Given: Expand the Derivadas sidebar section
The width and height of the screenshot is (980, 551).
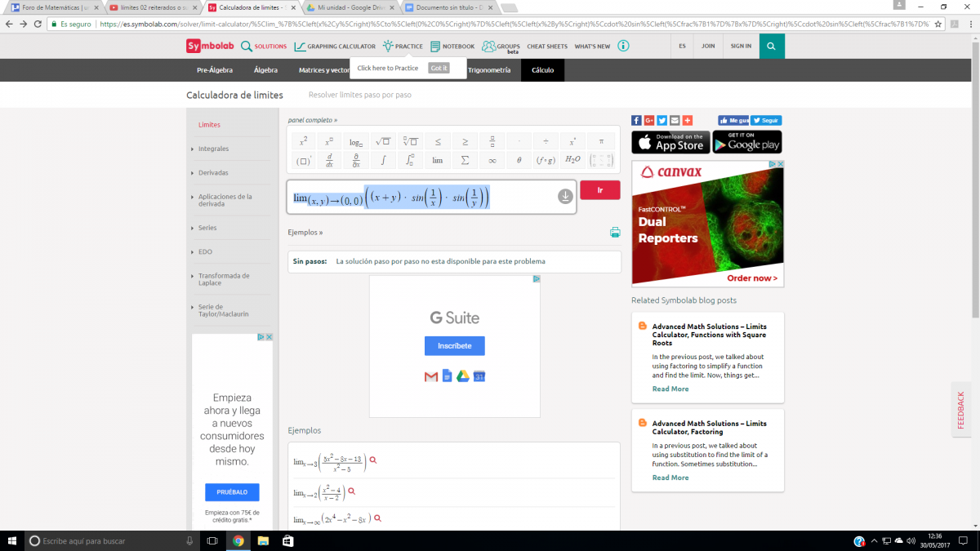Looking at the screenshot, I should click(x=213, y=173).
